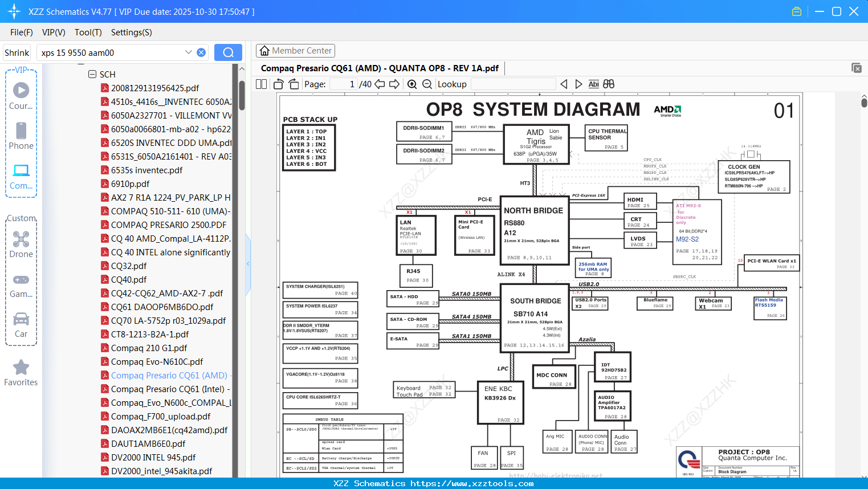Open COMPAQ PRESARIO 2500.PDF
868x489 pixels.
click(168, 225)
